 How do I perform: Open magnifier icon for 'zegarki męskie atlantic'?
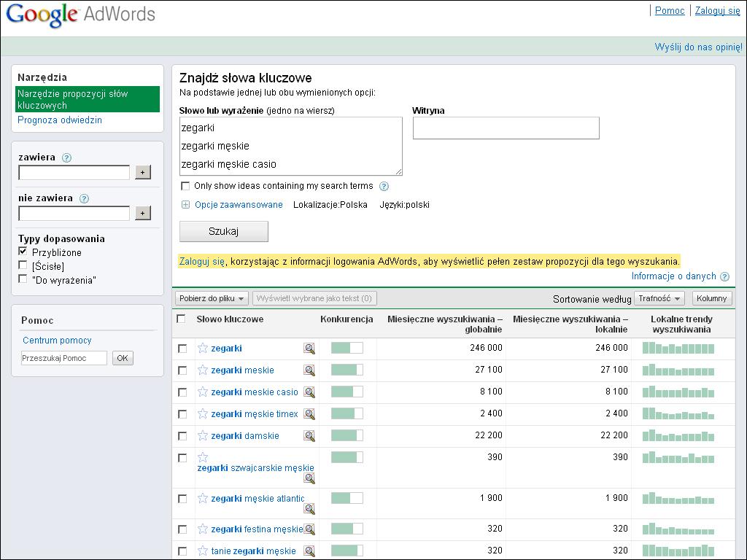(x=309, y=509)
